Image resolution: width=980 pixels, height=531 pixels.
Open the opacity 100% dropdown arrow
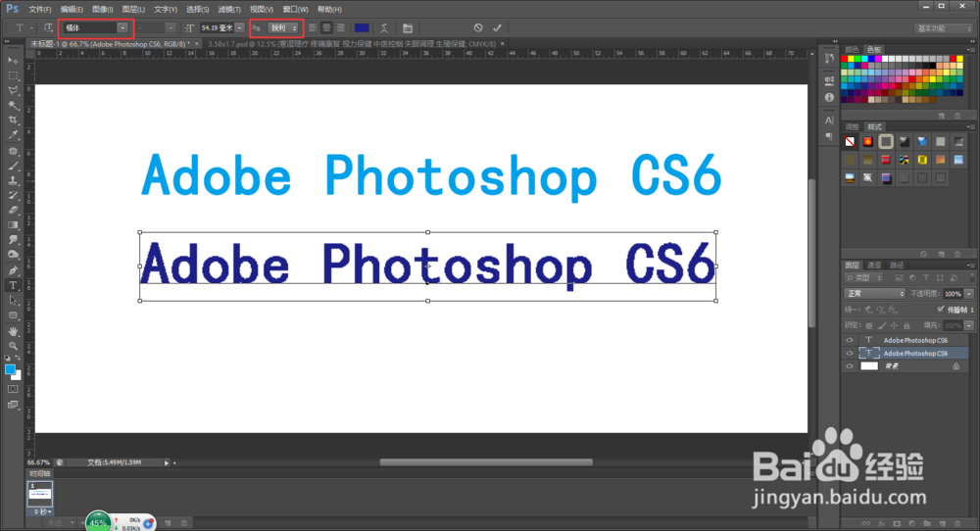coord(969,294)
